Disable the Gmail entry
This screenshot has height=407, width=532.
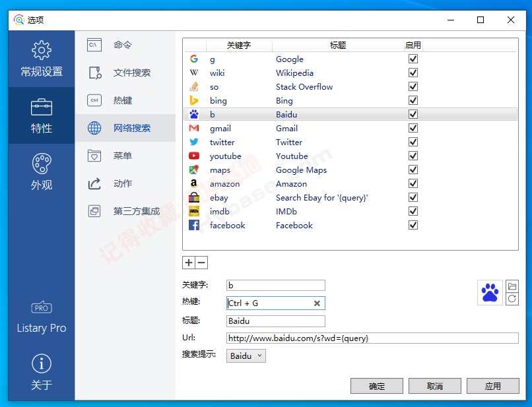click(x=413, y=128)
